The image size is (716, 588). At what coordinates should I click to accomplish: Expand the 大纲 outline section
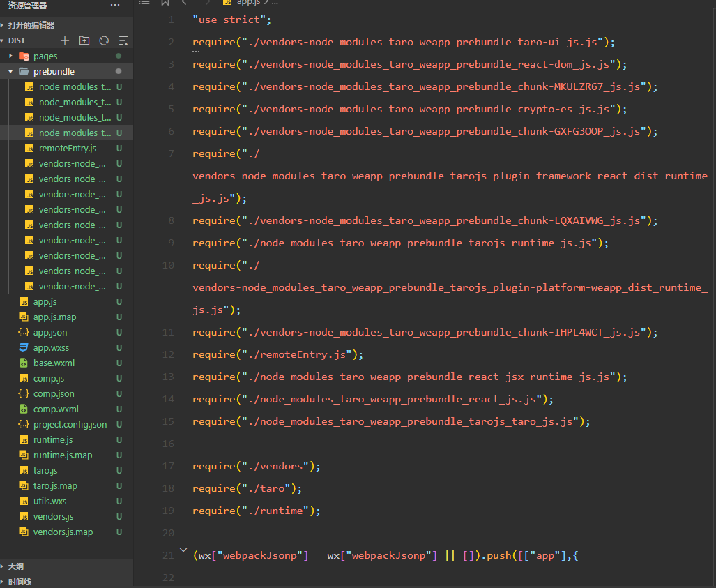pos(16,566)
